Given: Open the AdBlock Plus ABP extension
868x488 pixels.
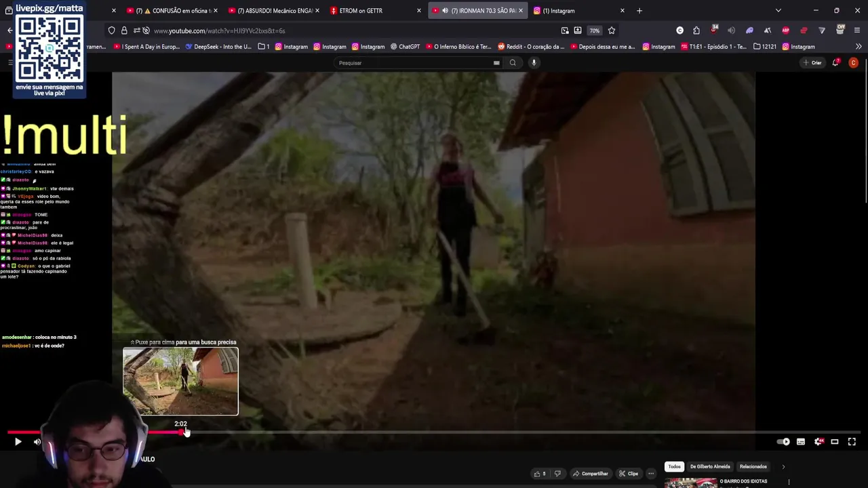Looking at the screenshot, I should pos(785,30).
